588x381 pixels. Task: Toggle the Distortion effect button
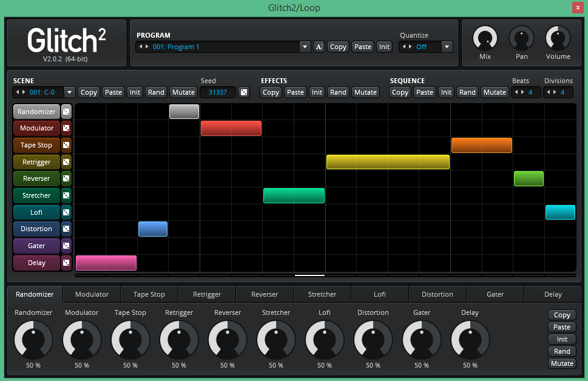pos(36,229)
